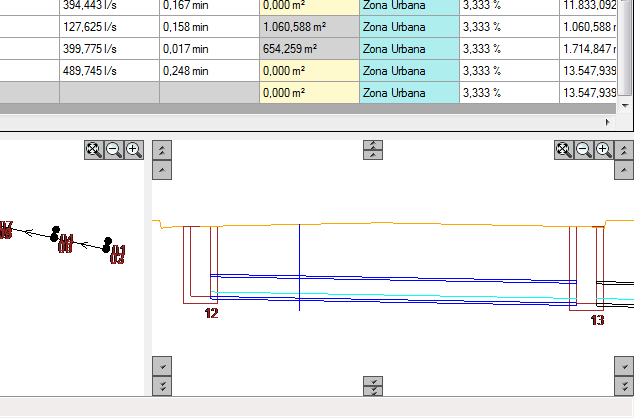This screenshot has height=418, width=635.
Task: Click 3,333 % in the 399,775 l/s row
Action: [509, 49]
